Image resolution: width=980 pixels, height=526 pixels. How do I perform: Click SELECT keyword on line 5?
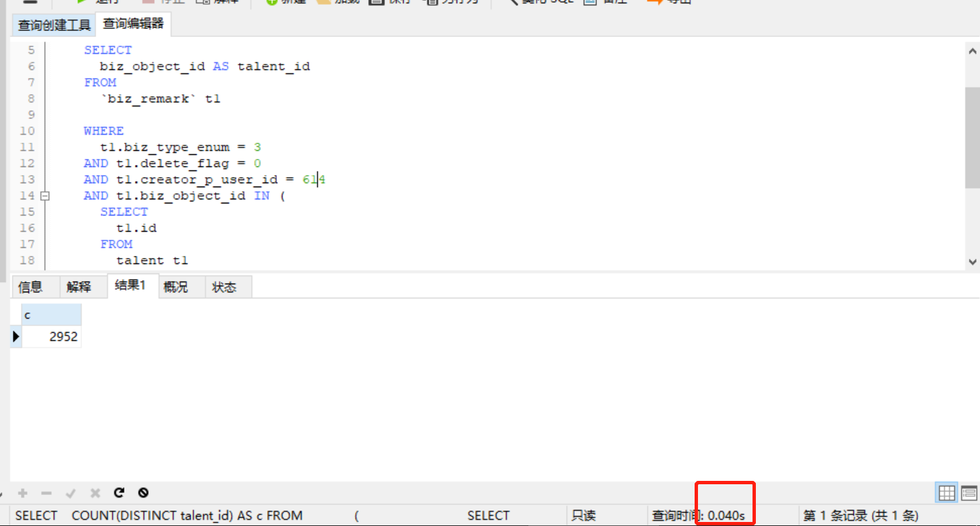[108, 50]
